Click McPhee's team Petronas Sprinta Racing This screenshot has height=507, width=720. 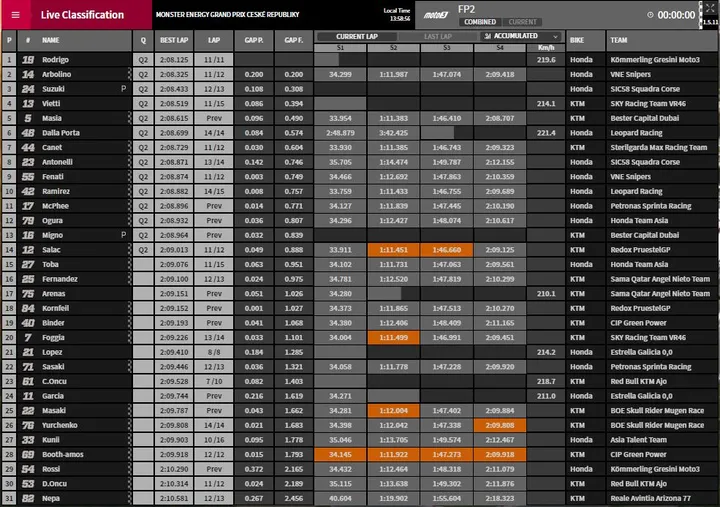[651, 206]
